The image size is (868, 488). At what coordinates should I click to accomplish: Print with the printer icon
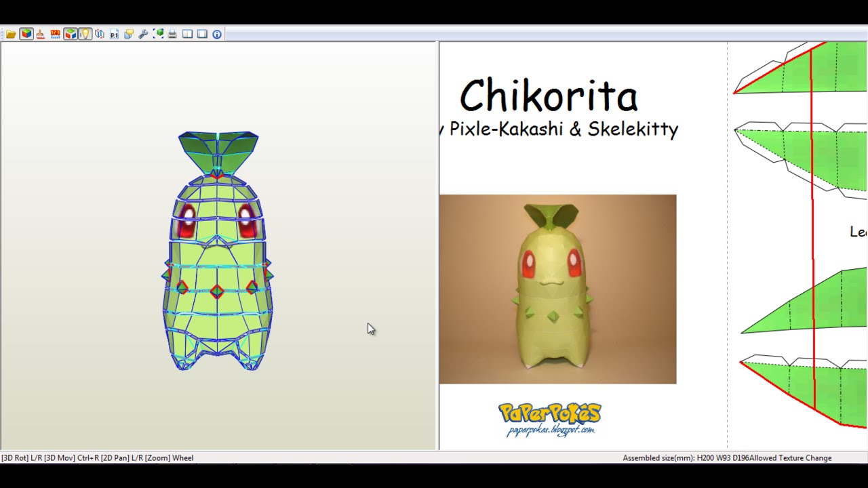(x=172, y=34)
